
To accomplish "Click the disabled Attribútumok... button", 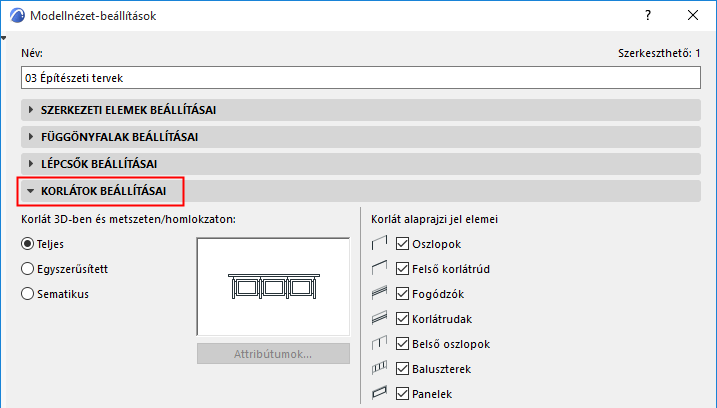I will pyautogui.click(x=273, y=354).
